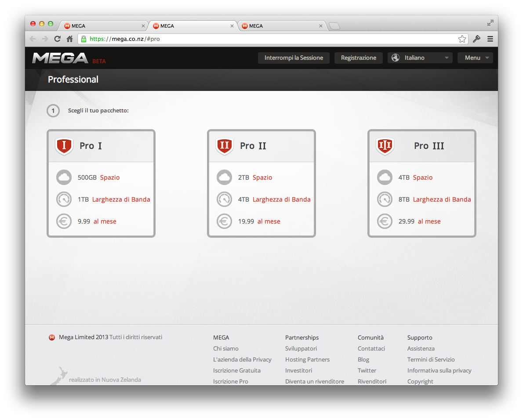Click the MEGA logo in header

[x=60, y=58]
